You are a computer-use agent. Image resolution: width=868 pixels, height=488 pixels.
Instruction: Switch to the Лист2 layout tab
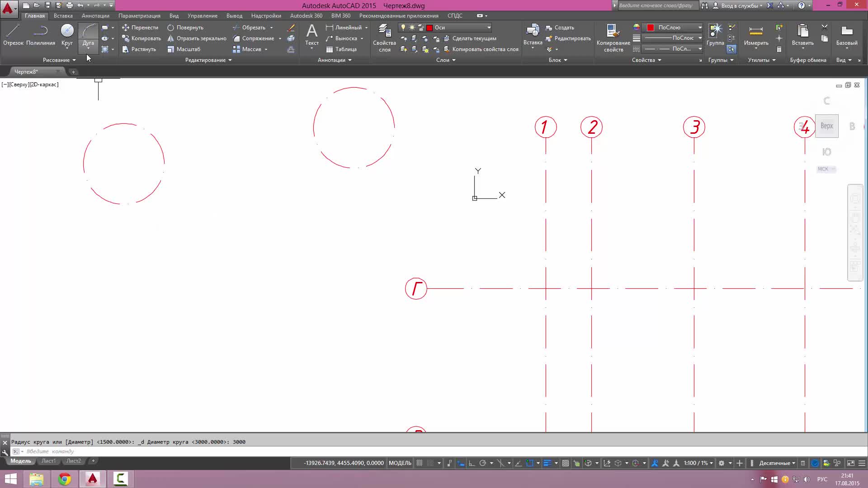click(x=73, y=461)
